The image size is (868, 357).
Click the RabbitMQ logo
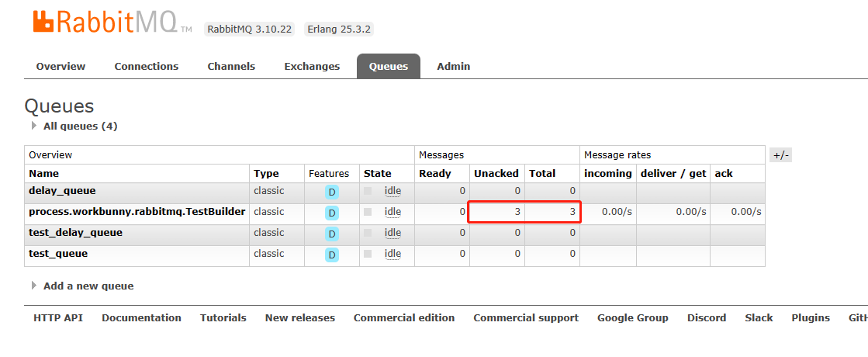pos(112,21)
